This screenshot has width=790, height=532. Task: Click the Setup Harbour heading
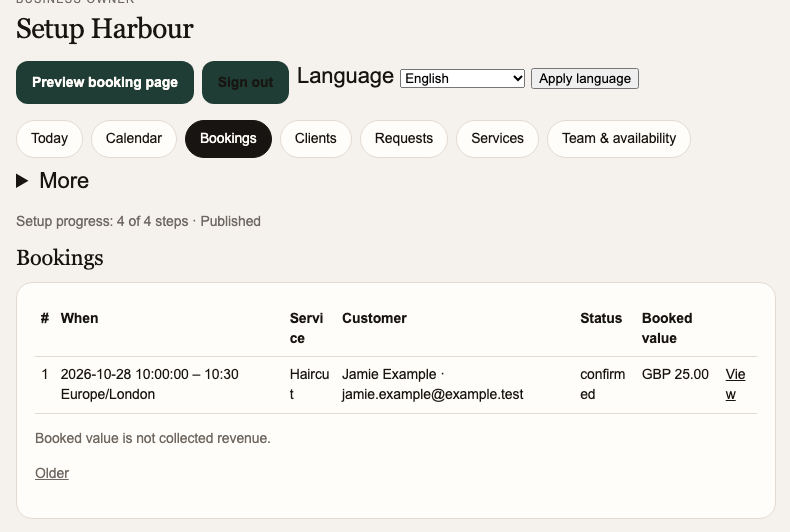click(105, 28)
